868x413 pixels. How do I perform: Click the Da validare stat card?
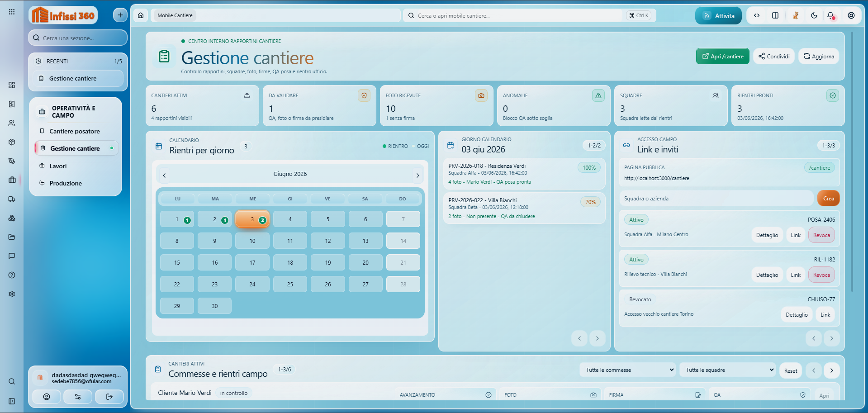pyautogui.click(x=319, y=106)
